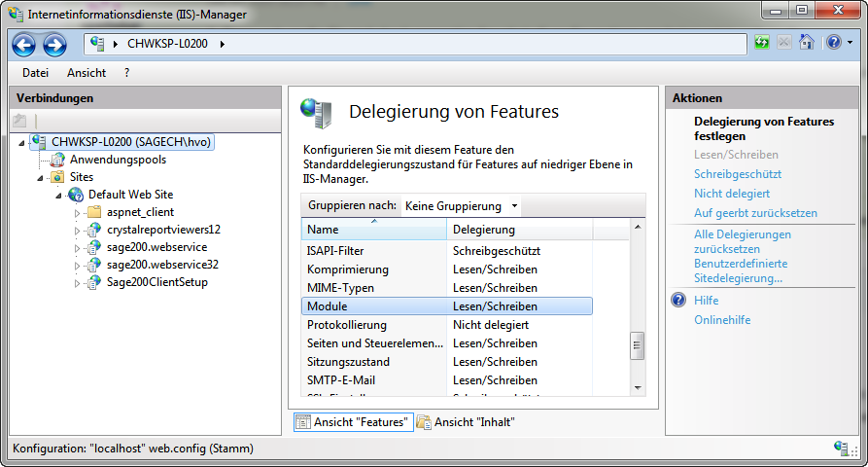Viewport: 868px width, 467px height.
Task: Click the IIS-Manager title bar application icon
Action: pos(16,14)
